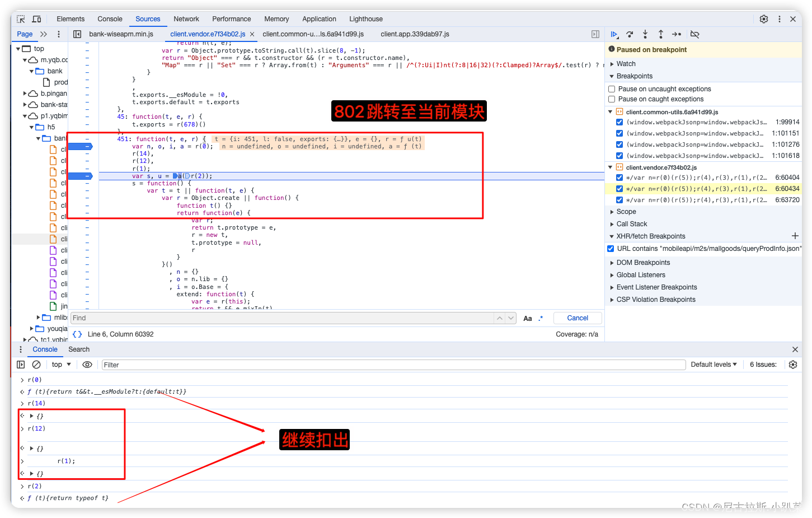Deactivate all breakpoints
Viewport: 812px width, 518px height.
click(694, 34)
